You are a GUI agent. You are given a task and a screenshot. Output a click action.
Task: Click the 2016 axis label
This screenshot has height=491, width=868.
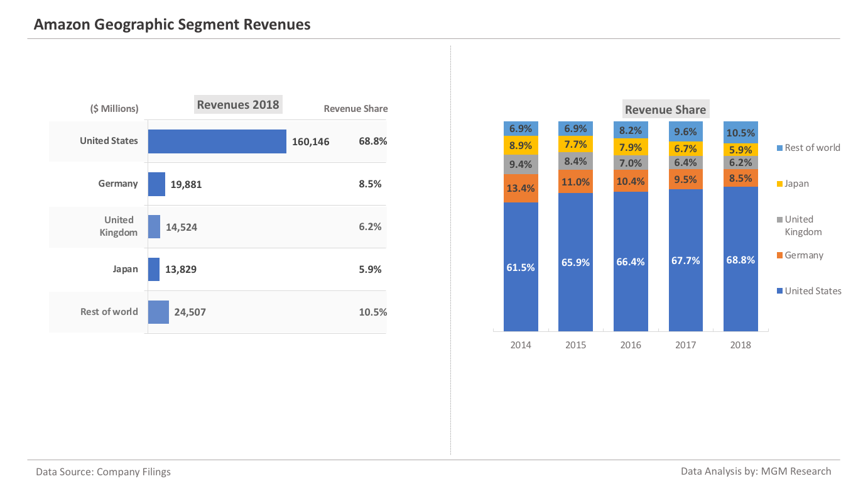pyautogui.click(x=631, y=345)
